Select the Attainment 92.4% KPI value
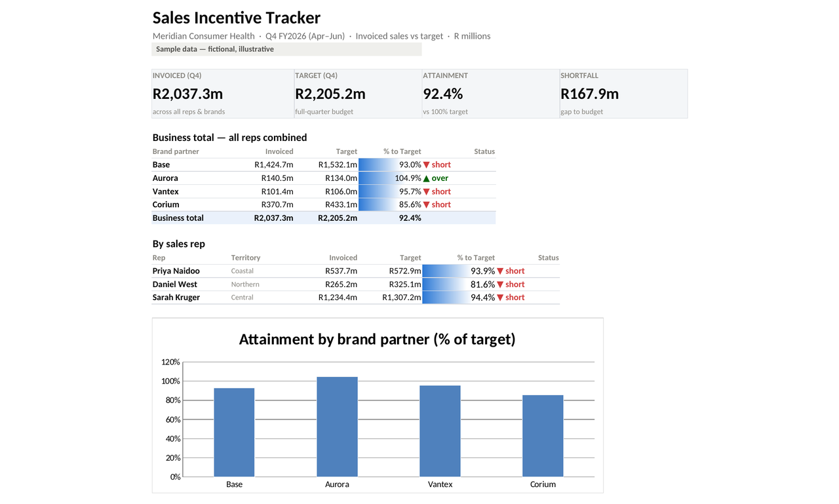839x504 pixels. click(x=443, y=94)
